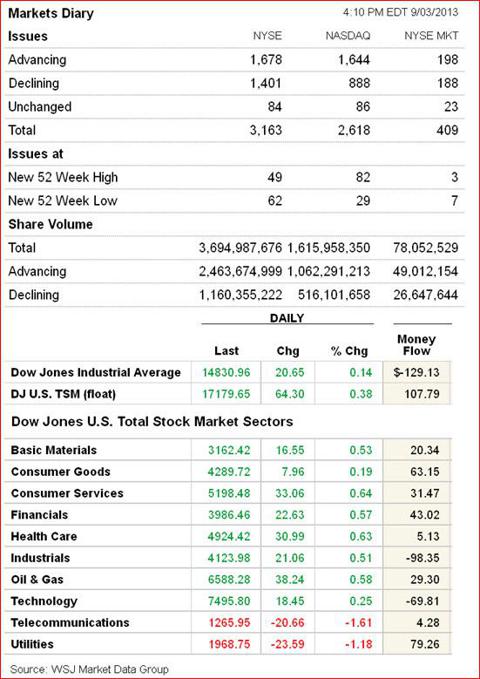Select Industrials money flow -98.35

point(423,558)
